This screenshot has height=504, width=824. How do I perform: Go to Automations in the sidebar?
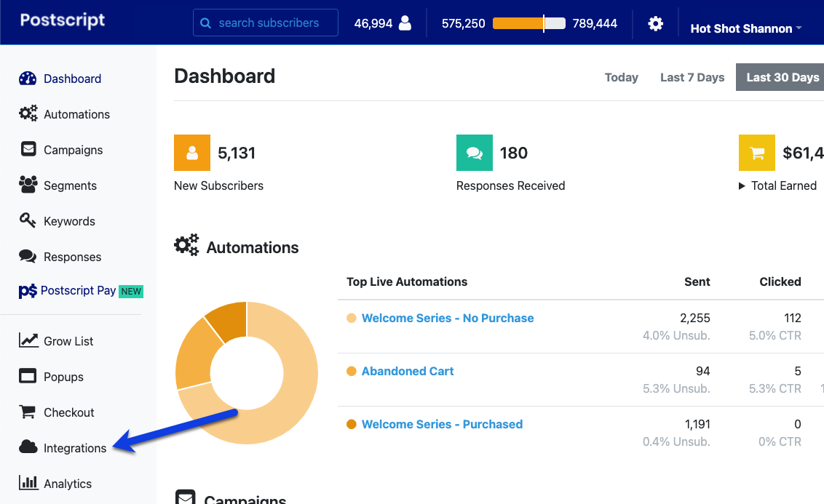point(76,114)
